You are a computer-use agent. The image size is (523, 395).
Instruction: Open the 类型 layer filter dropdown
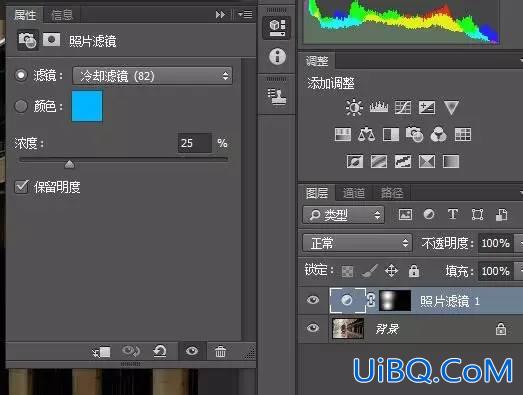tap(344, 215)
